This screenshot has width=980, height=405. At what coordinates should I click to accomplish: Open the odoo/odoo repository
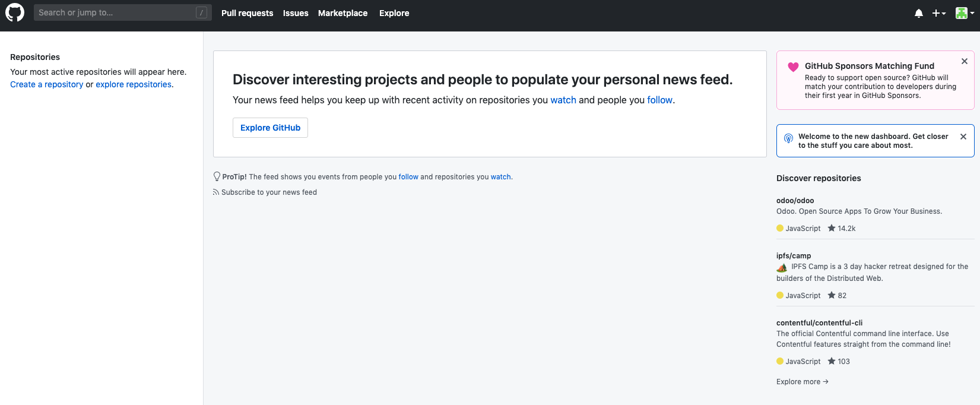pos(795,201)
